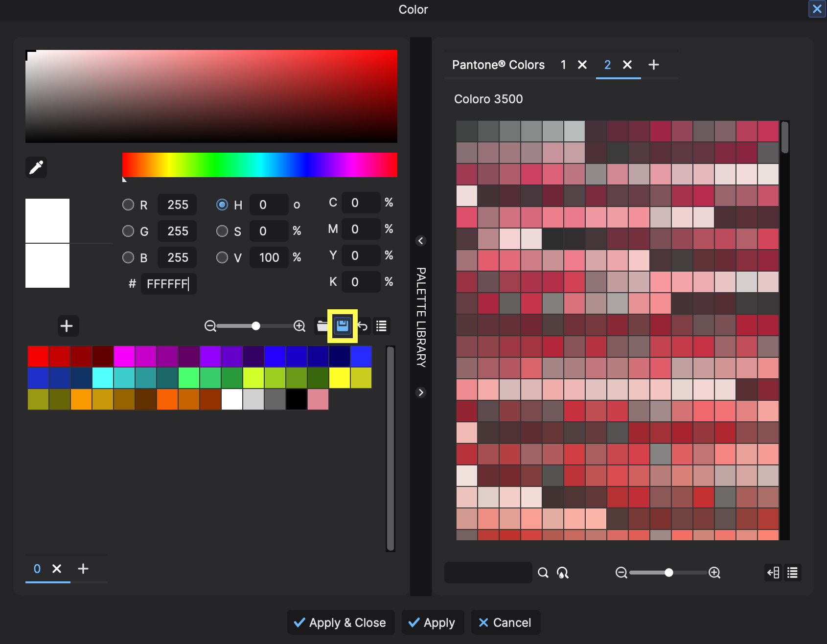
Task: Switch to Pantone Colors tab 1
Action: tap(563, 64)
